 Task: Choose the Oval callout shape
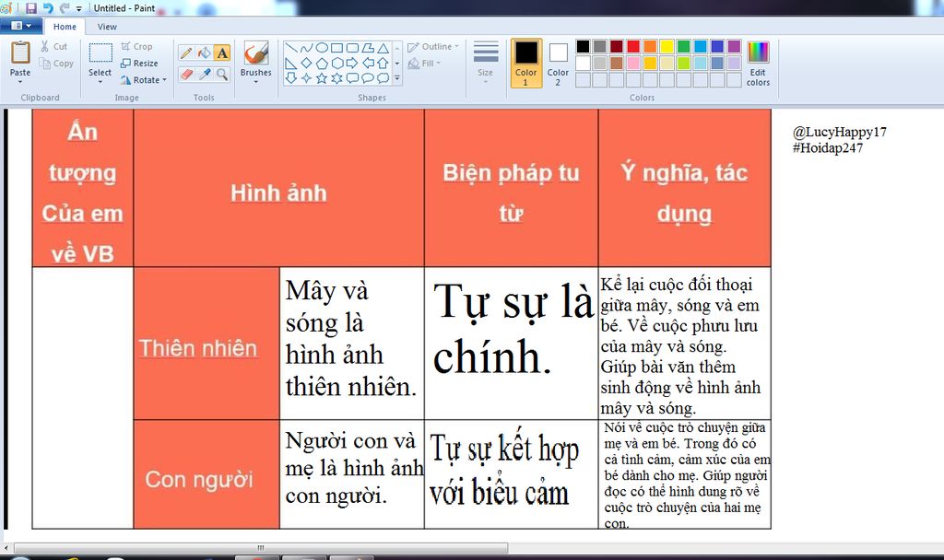[367, 78]
